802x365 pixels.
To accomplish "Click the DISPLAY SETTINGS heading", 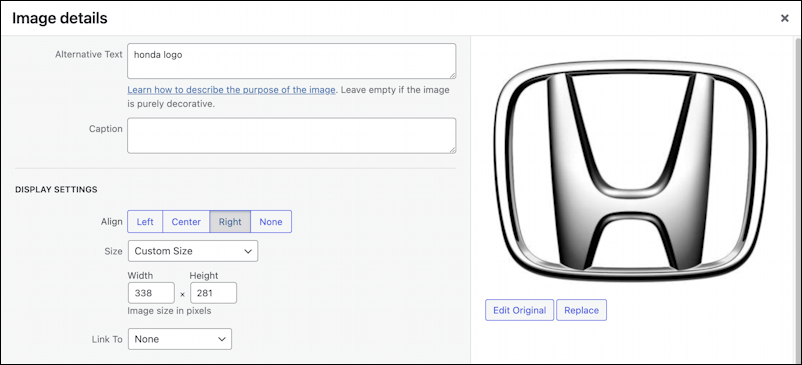I will coord(56,190).
